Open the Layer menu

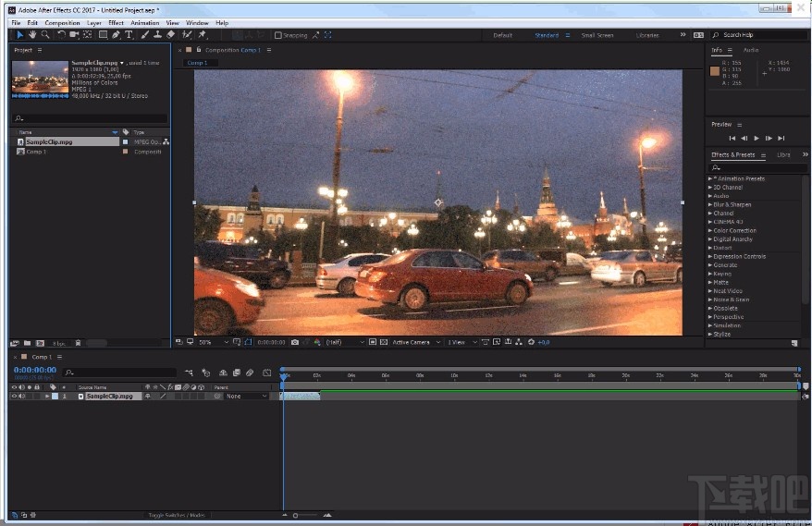click(x=93, y=23)
